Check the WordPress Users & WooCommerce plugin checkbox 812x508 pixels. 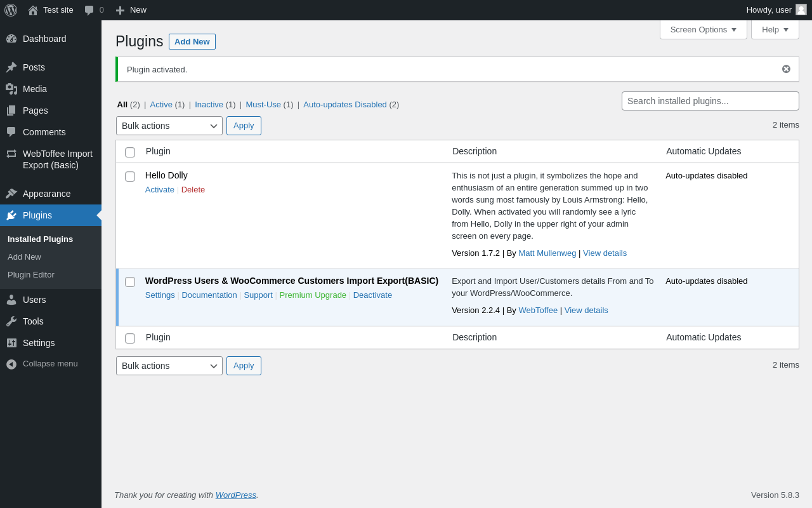coord(130,282)
